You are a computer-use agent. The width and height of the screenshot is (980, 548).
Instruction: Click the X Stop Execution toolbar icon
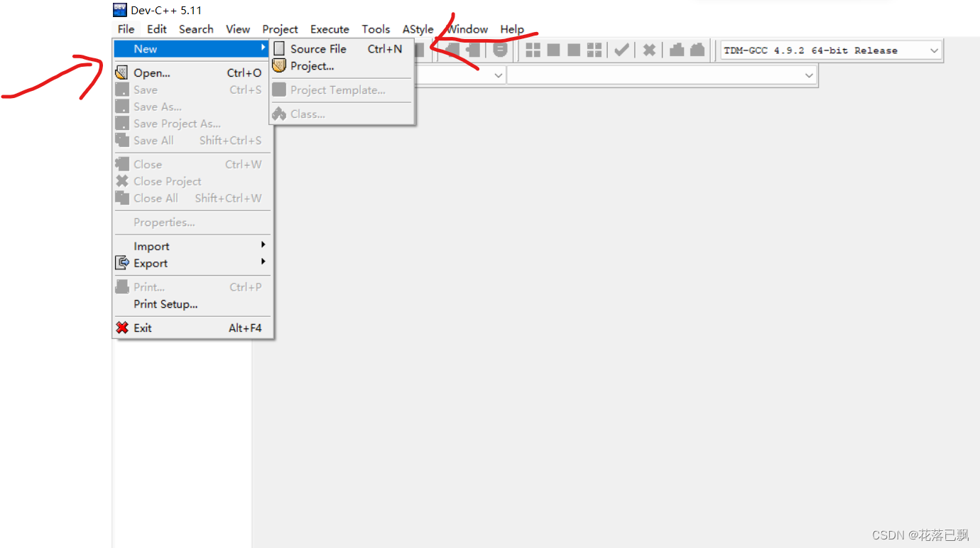(649, 50)
